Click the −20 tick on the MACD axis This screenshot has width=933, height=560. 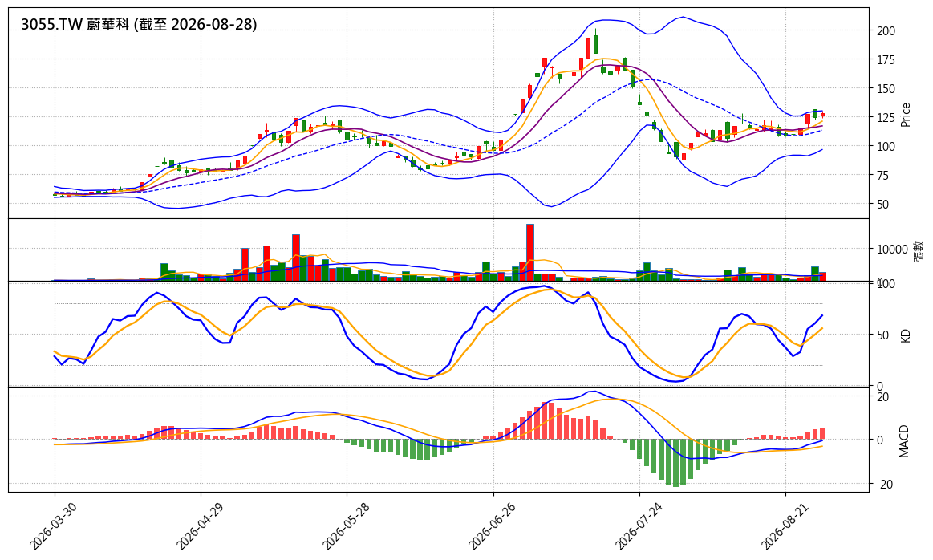tap(884, 485)
